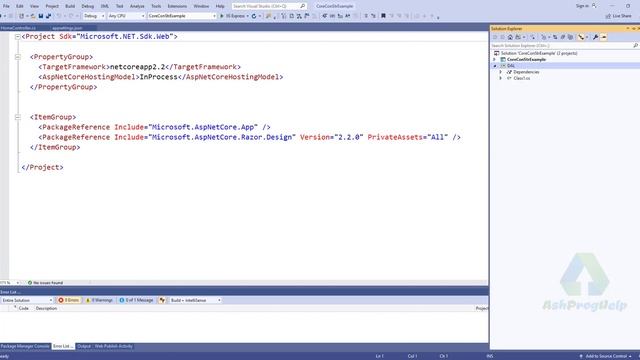Click the Save icon in the toolbar
This screenshot has height=360, width=640.
(x=40, y=16)
